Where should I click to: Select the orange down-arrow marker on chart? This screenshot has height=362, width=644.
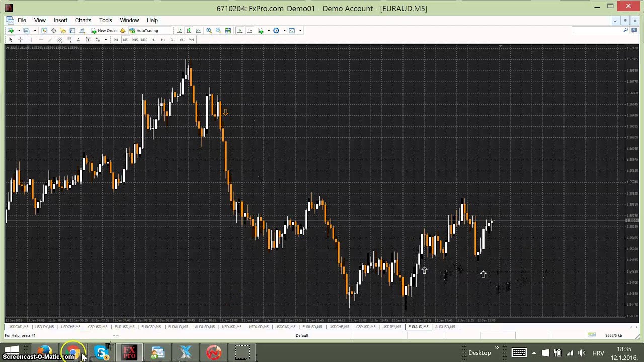225,112
